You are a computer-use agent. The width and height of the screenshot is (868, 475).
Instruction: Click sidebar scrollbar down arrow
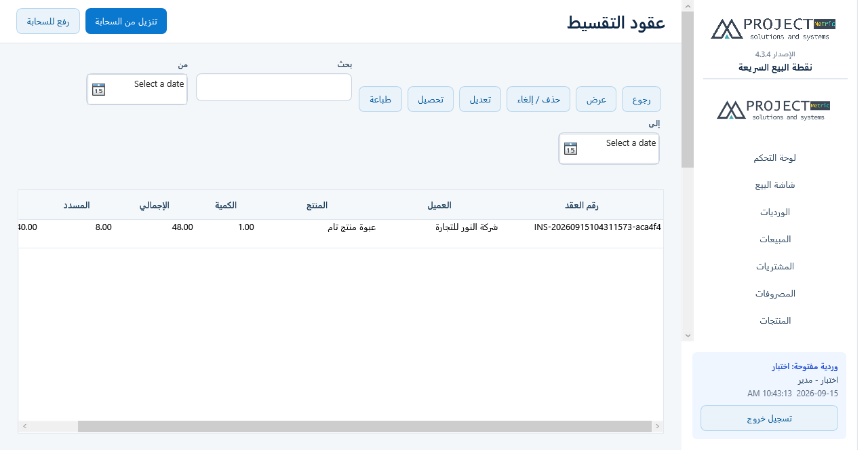(x=688, y=336)
